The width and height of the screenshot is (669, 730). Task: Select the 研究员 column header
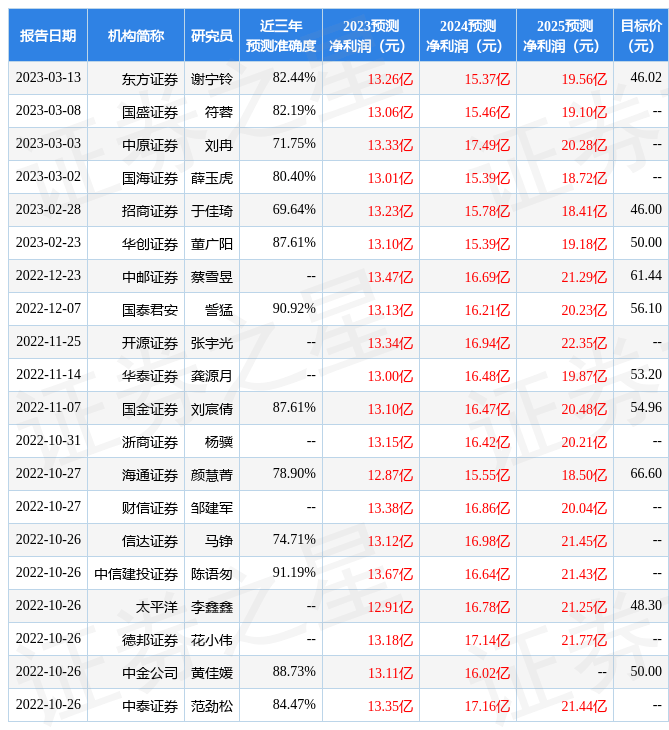[211, 35]
